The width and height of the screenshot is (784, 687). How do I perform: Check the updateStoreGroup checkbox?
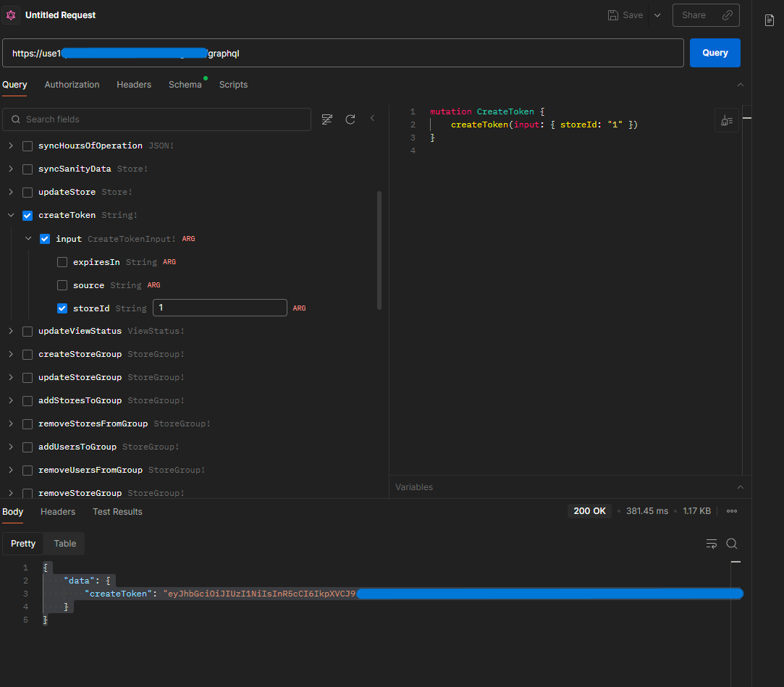pyautogui.click(x=28, y=377)
